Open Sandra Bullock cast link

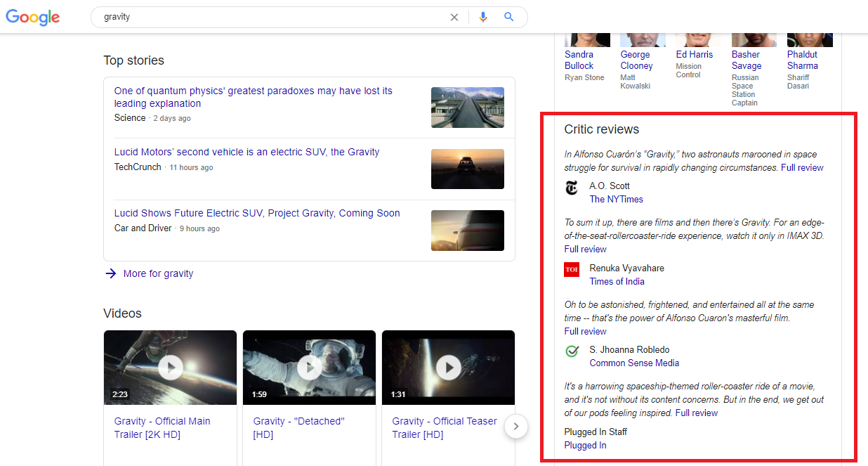pos(579,60)
